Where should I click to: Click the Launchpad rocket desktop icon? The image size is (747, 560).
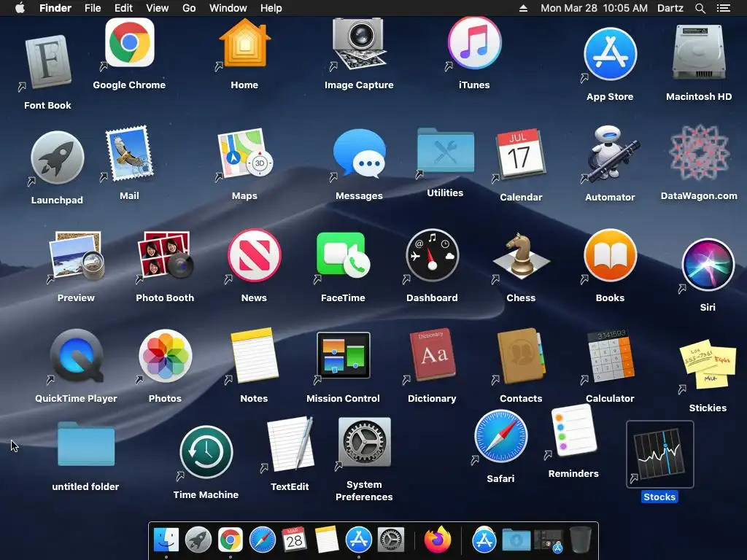pos(58,157)
